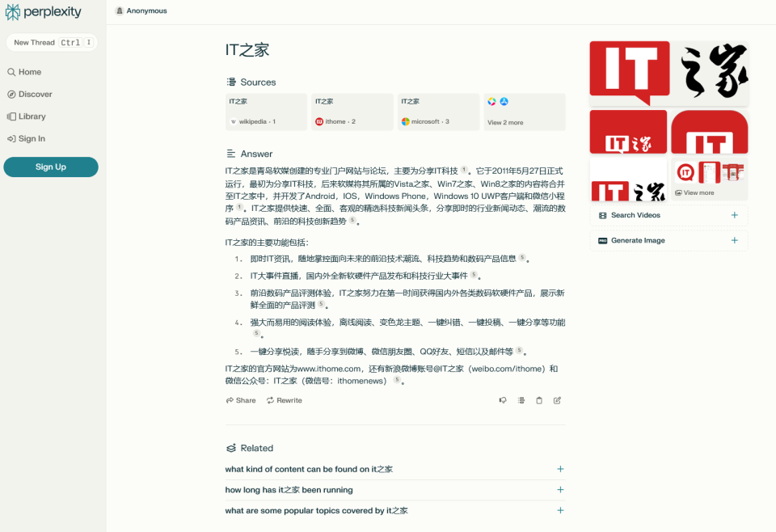This screenshot has height=532, width=776.
Task: Expand 'popular topics covered' related question
Action: pyautogui.click(x=395, y=511)
